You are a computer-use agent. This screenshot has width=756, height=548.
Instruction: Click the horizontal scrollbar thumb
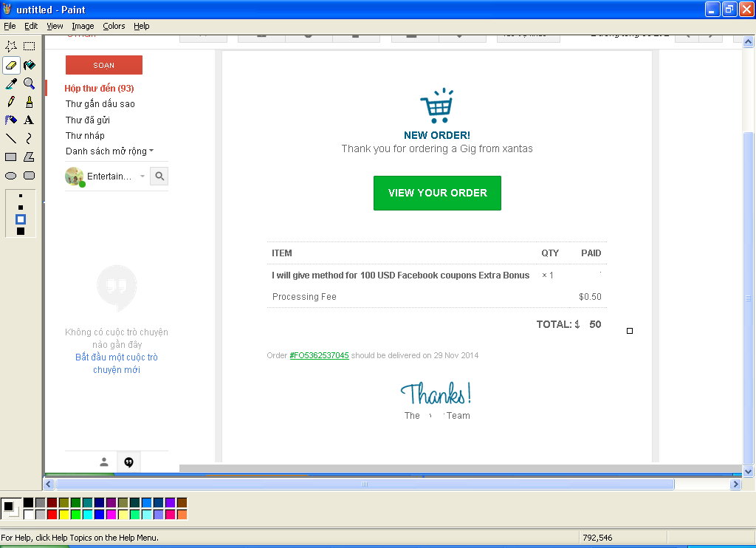[x=365, y=484]
